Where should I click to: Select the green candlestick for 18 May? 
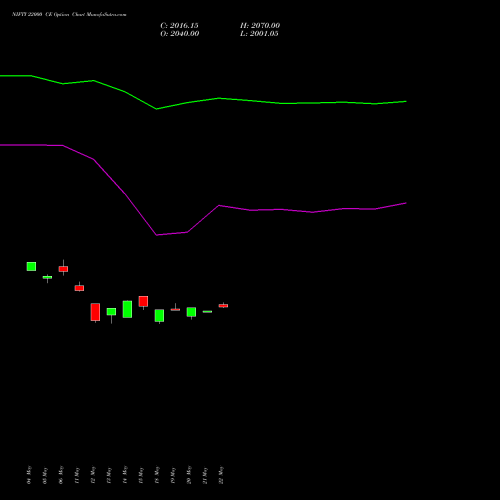[x=159, y=315]
